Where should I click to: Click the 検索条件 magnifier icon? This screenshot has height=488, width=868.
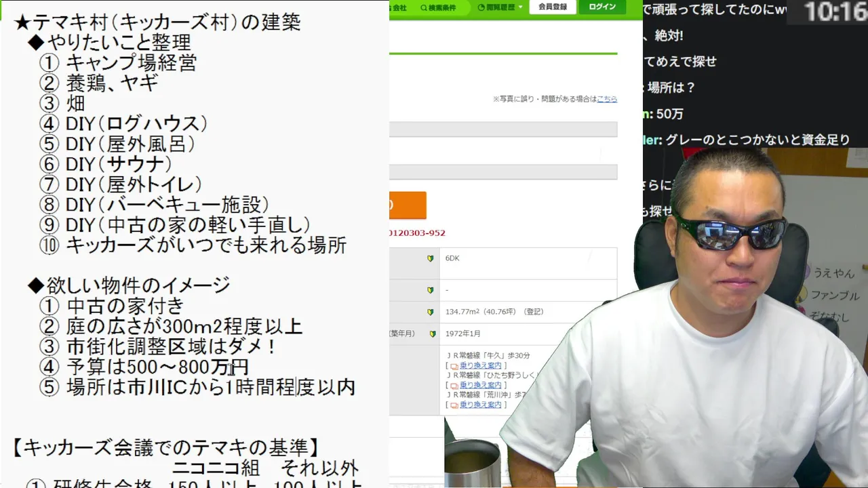(424, 8)
